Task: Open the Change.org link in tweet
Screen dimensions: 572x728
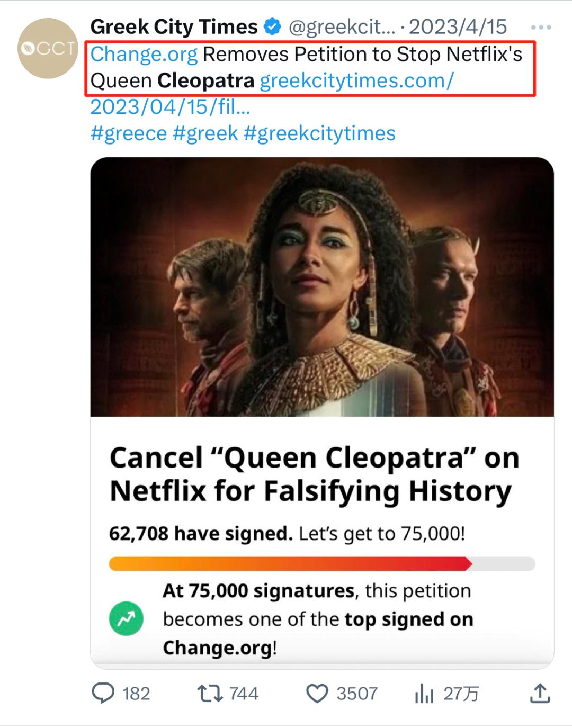Action: [x=144, y=54]
